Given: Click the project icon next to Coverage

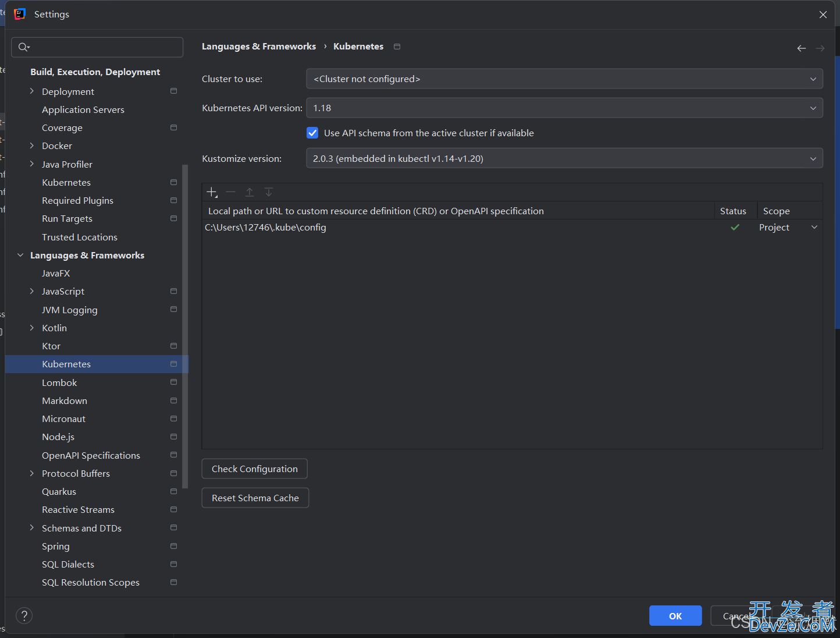Looking at the screenshot, I should coord(173,127).
